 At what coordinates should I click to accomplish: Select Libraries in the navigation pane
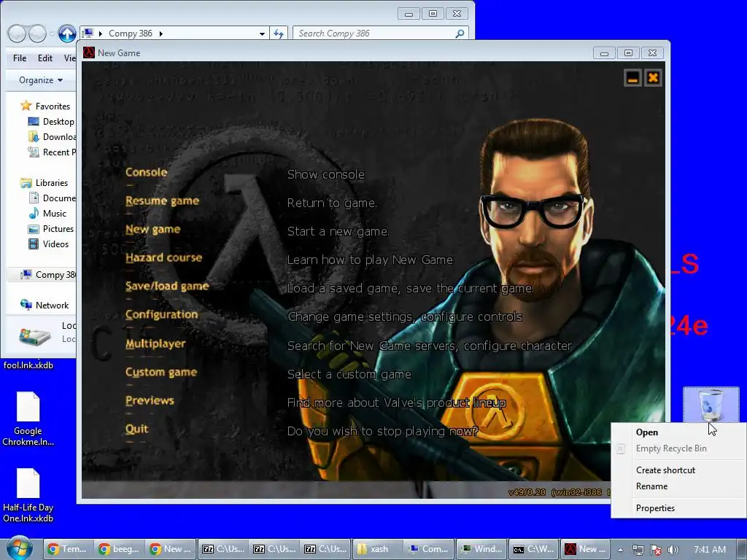pos(44,182)
